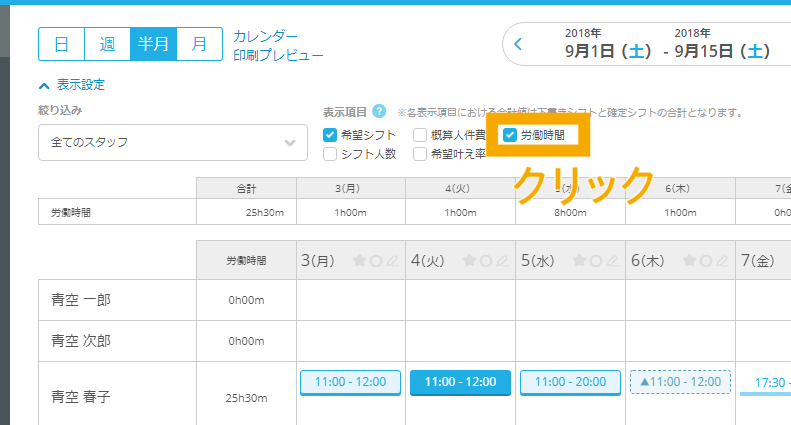The width and height of the screenshot is (791, 425).
Task: Switch to the 日 (day) view tab
Action: click(x=62, y=44)
